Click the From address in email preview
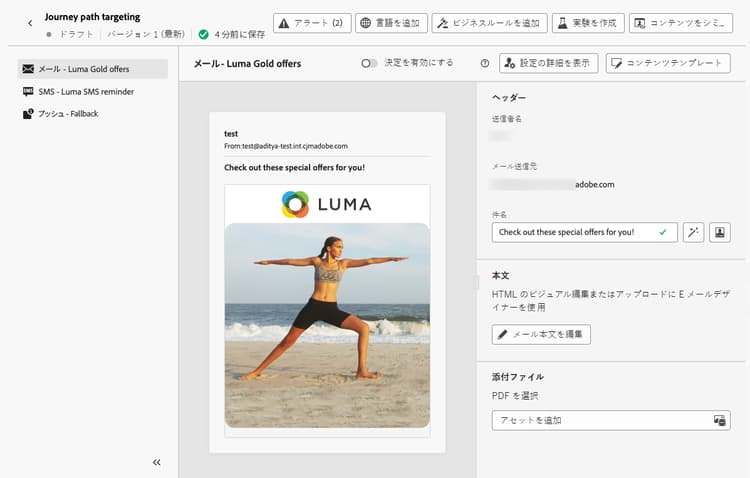 (x=286, y=146)
